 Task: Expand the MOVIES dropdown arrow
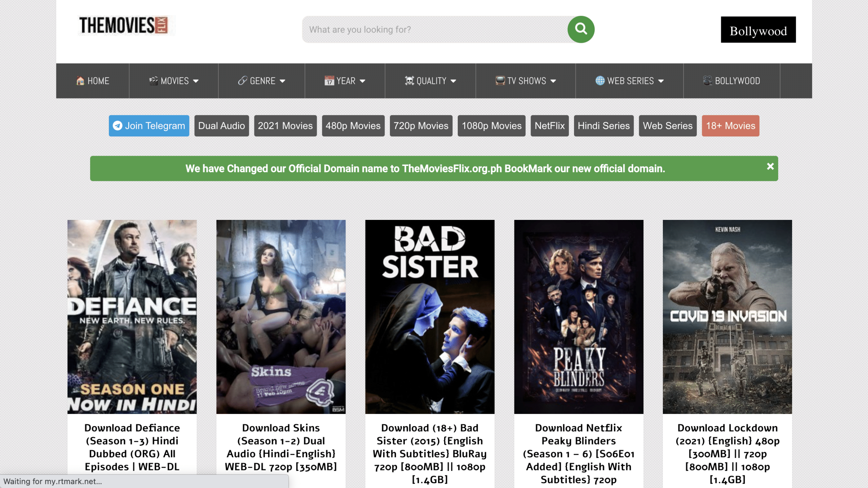[x=196, y=81]
